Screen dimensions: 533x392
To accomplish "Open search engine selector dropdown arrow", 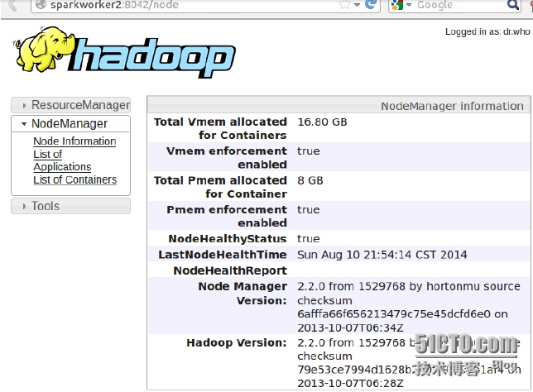I will tap(409, 5).
